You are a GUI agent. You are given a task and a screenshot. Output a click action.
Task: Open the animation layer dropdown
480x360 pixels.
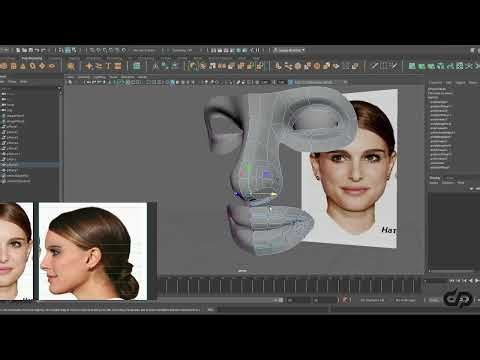[x=405, y=300]
